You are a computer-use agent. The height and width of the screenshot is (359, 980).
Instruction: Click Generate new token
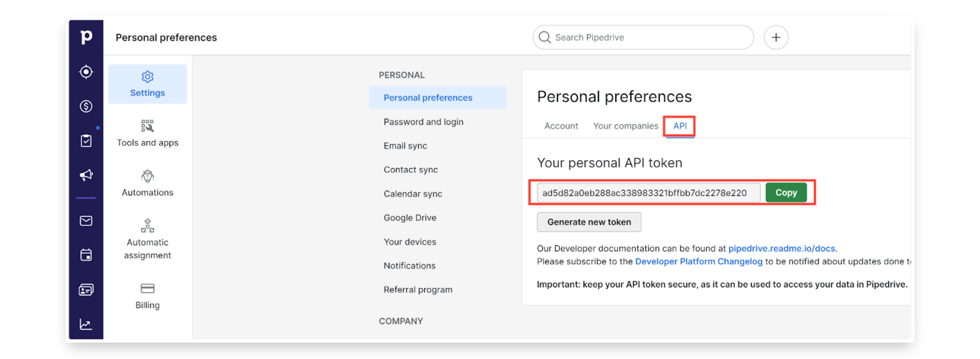[589, 222]
